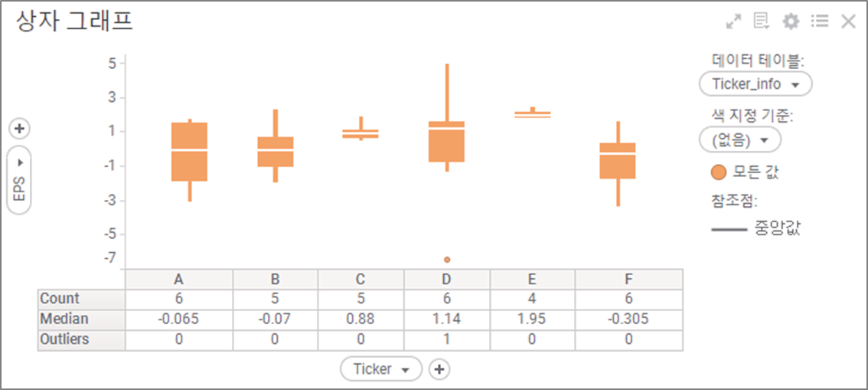Viewport: 868px width, 390px height.
Task: Click the plus icon beside the EPS axis
Action: [19, 128]
